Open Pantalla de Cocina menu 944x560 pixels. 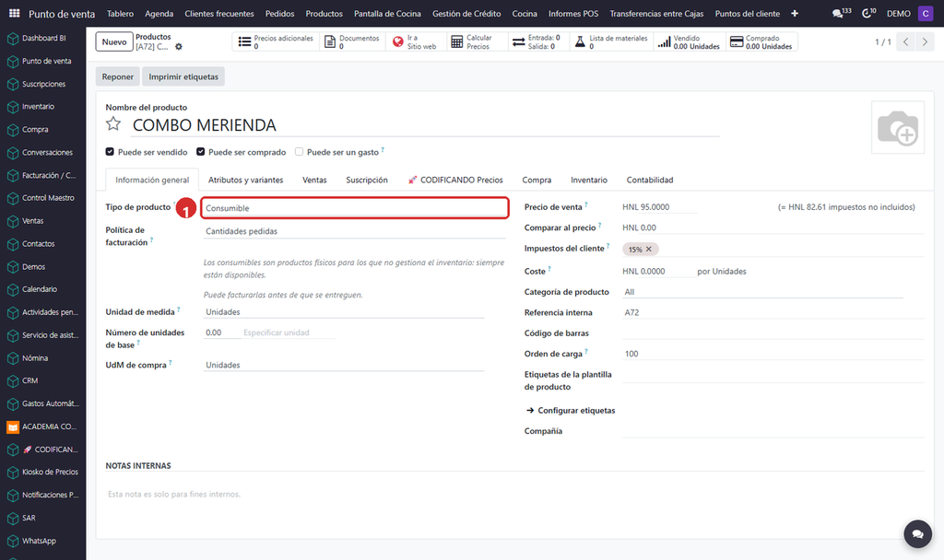(x=387, y=13)
